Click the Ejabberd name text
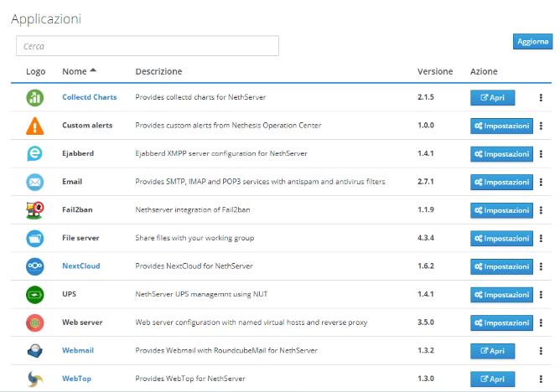This screenshot has height=392, width=560. pos(78,153)
